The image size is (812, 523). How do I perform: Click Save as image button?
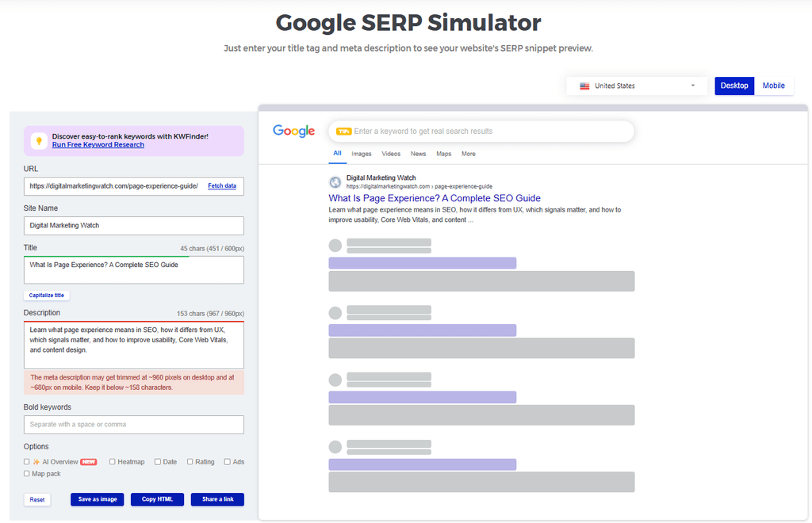pos(98,499)
